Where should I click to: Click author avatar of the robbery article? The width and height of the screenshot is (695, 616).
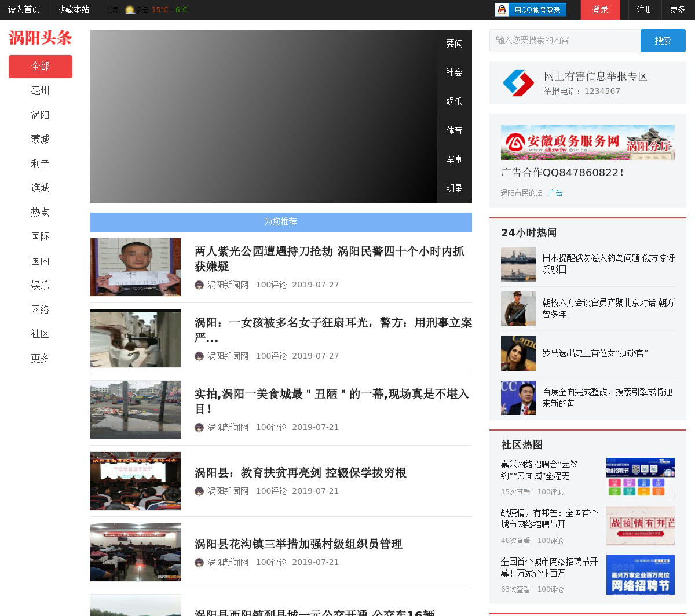pos(199,285)
